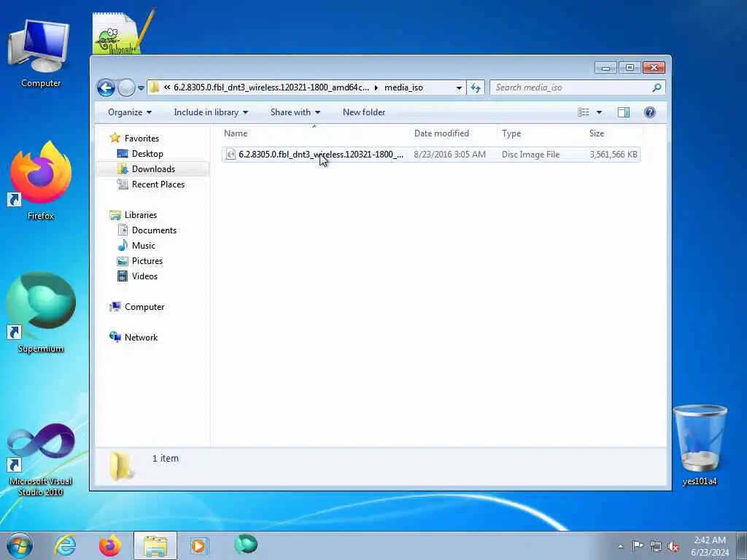Click the Disc Image File type cell
This screenshot has height=560, width=747.
530,155
